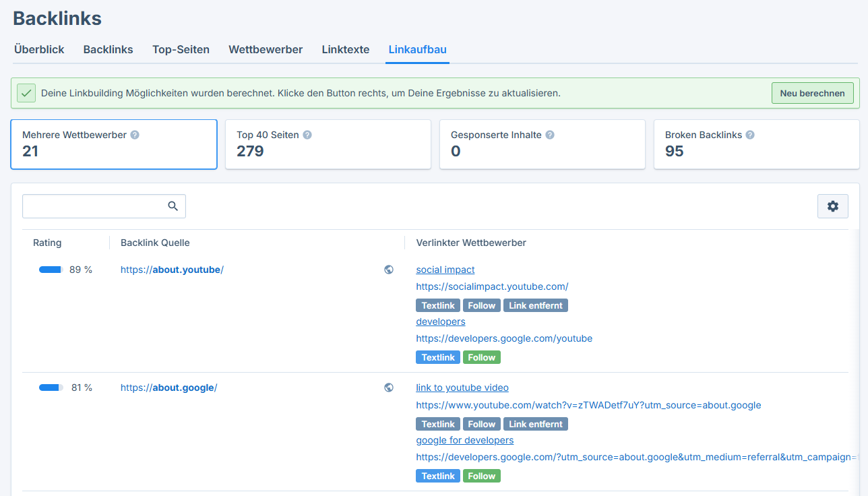Screen dimensions: 868x496
Task: Open the youtube.com/watch URL link
Action: click(x=588, y=405)
